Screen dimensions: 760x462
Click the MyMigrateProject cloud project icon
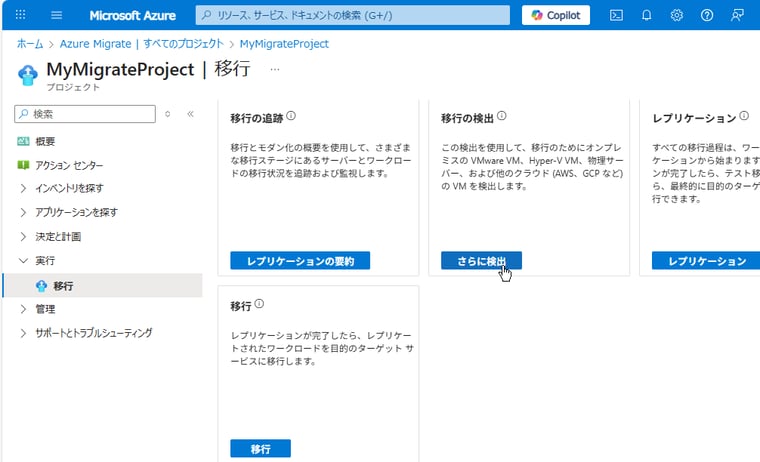coord(28,75)
